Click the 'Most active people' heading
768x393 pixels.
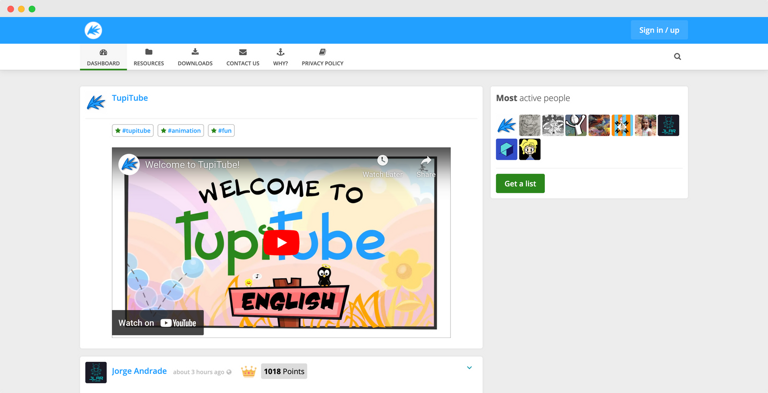pos(533,98)
